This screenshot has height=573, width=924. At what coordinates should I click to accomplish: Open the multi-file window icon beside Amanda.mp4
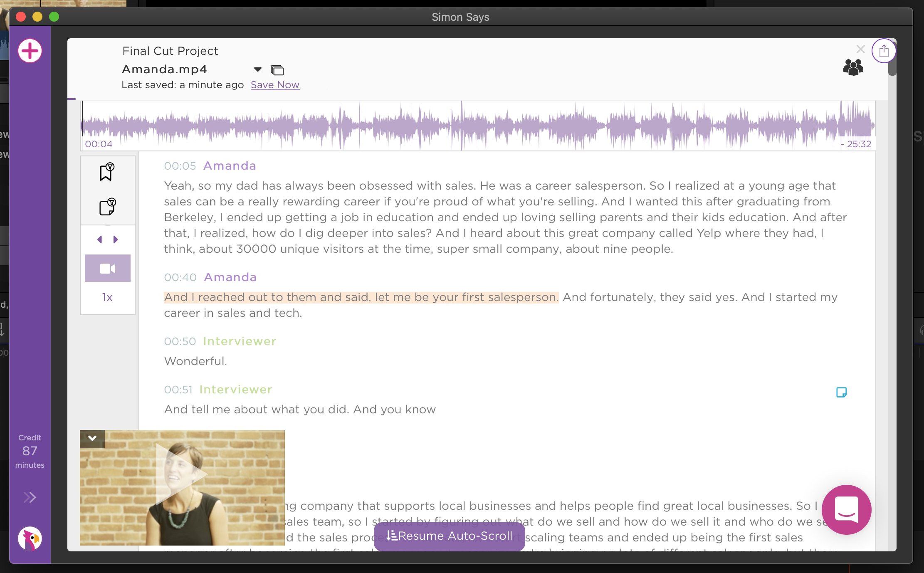click(277, 70)
